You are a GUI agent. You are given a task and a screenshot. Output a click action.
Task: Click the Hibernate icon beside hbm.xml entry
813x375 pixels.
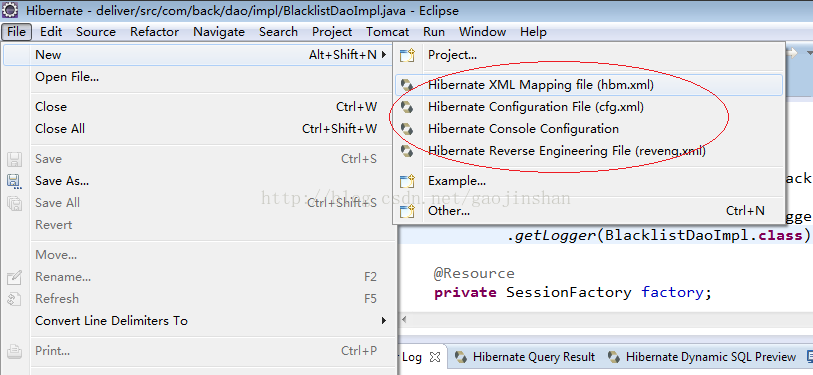point(408,85)
